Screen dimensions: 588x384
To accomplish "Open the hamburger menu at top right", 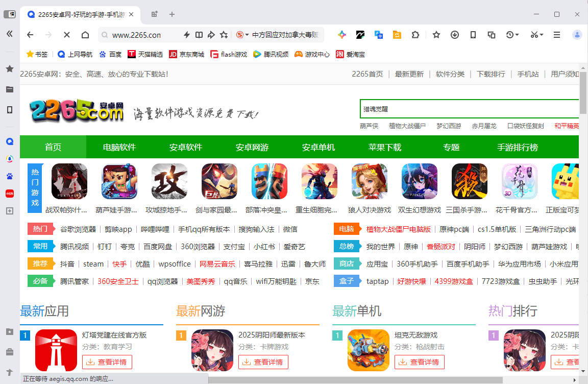I will click(x=556, y=35).
